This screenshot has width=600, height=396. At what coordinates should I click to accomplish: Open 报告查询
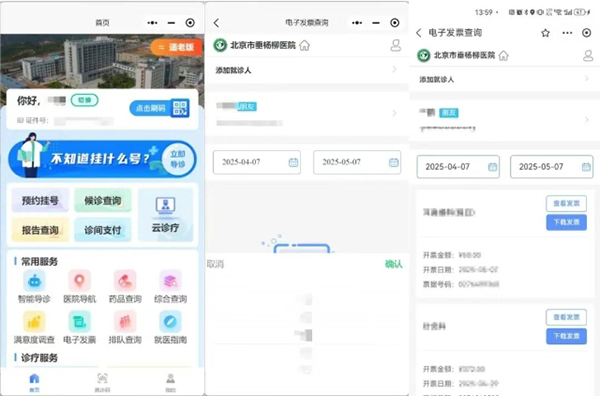(40, 230)
